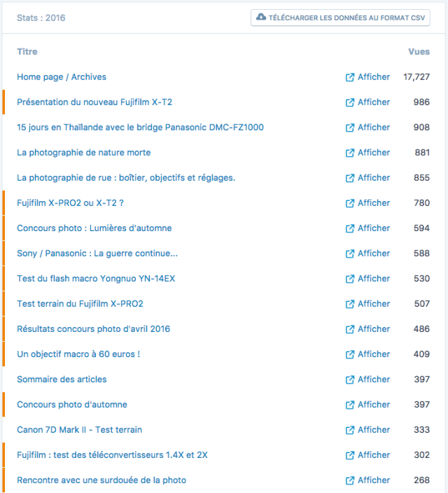Open Rencontre avec une surdouée de la photo
Image resolution: width=448 pixels, height=493 pixels.
tap(101, 480)
